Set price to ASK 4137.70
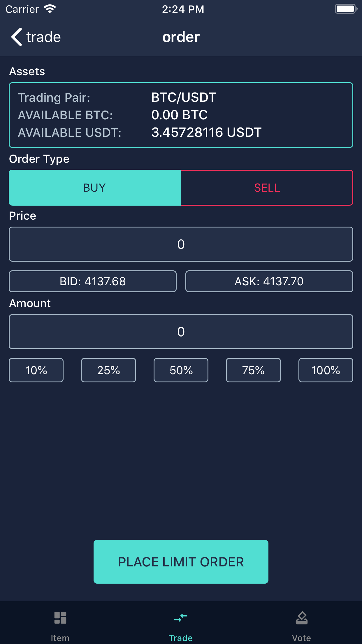The image size is (362, 644). [269, 281]
